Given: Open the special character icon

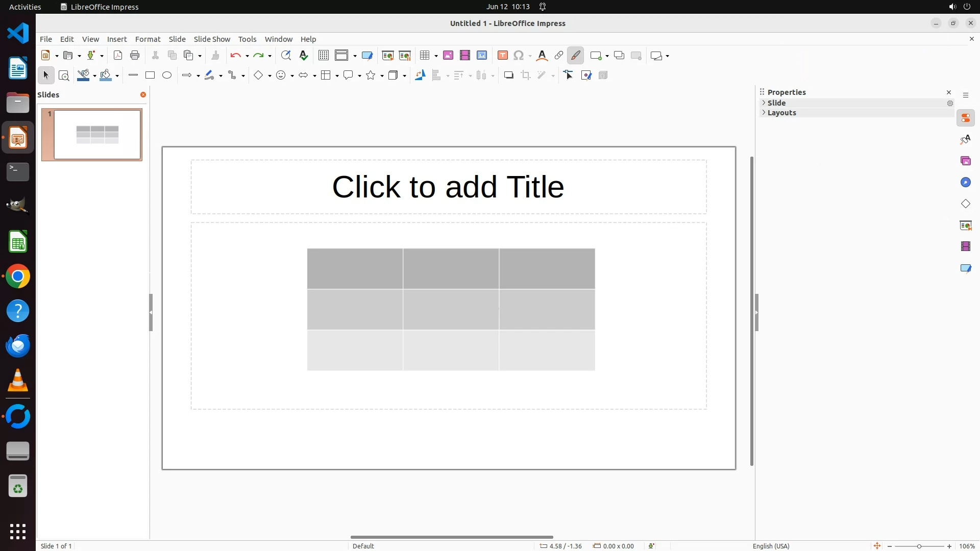Looking at the screenshot, I should 519,56.
